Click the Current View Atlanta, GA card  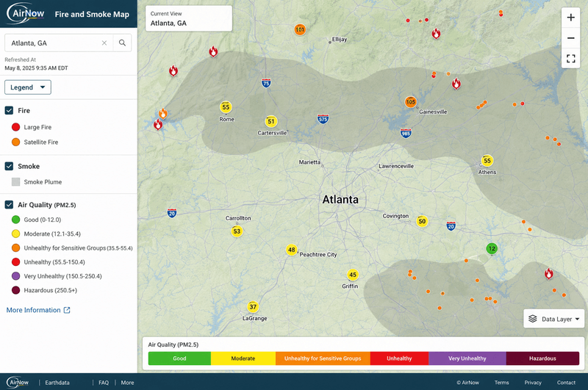[189, 18]
